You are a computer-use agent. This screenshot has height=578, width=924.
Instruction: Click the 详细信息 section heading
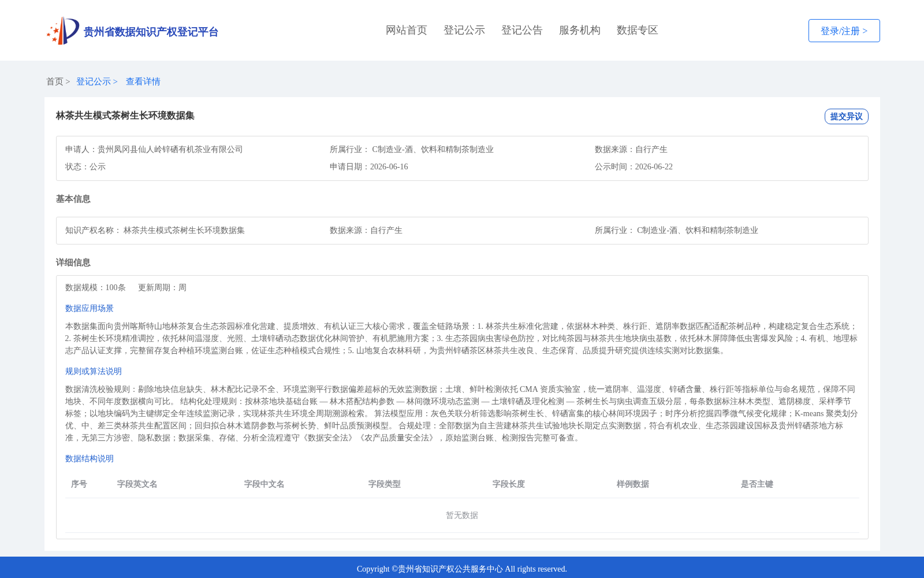(73, 262)
